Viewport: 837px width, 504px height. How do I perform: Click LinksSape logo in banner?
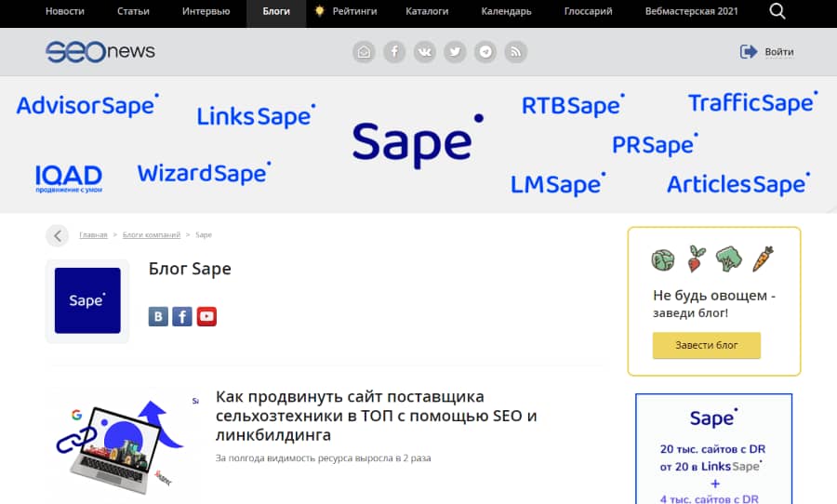pos(257,116)
